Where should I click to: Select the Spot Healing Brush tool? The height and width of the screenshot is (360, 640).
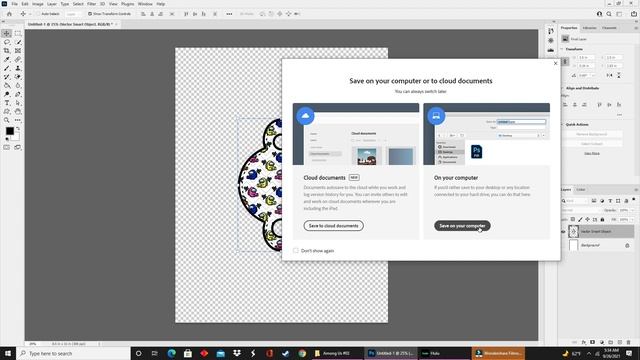pyautogui.click(x=18, y=60)
